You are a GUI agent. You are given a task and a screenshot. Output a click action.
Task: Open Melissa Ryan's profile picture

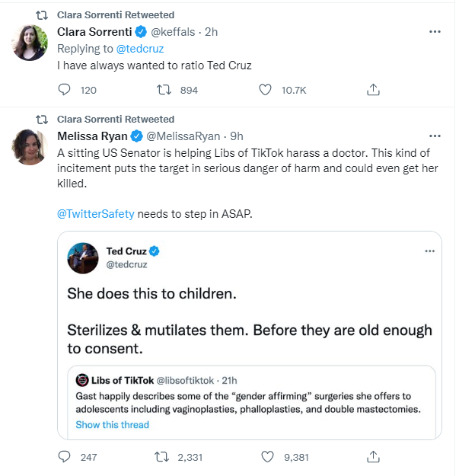coord(31,146)
